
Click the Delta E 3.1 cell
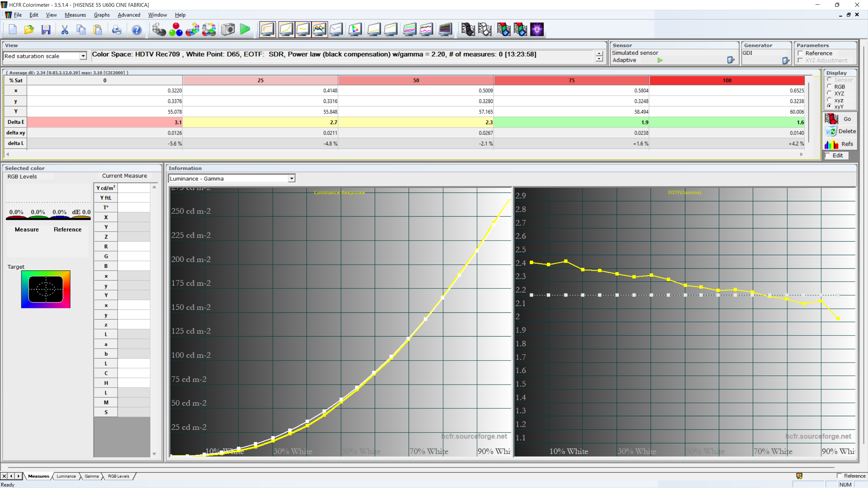tap(105, 122)
